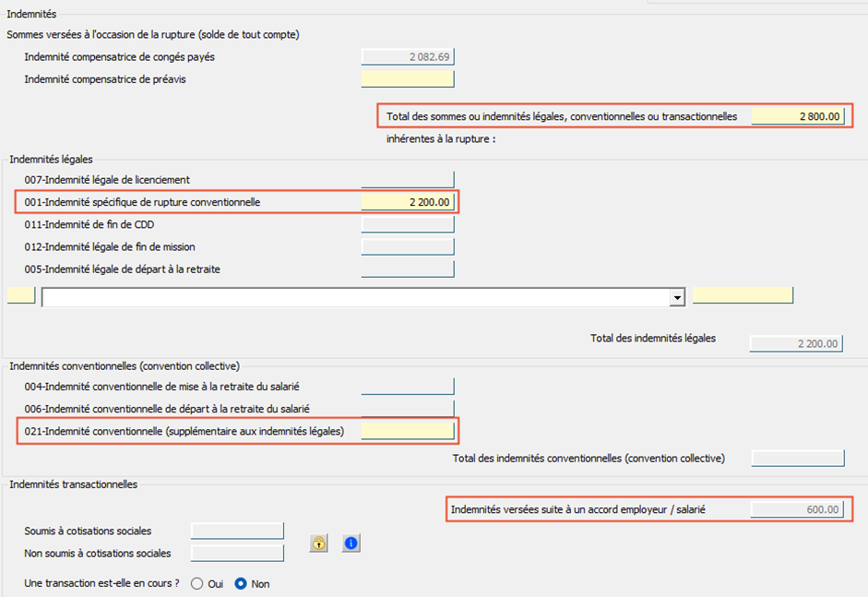Click the 012 fin de mission field

408,246
